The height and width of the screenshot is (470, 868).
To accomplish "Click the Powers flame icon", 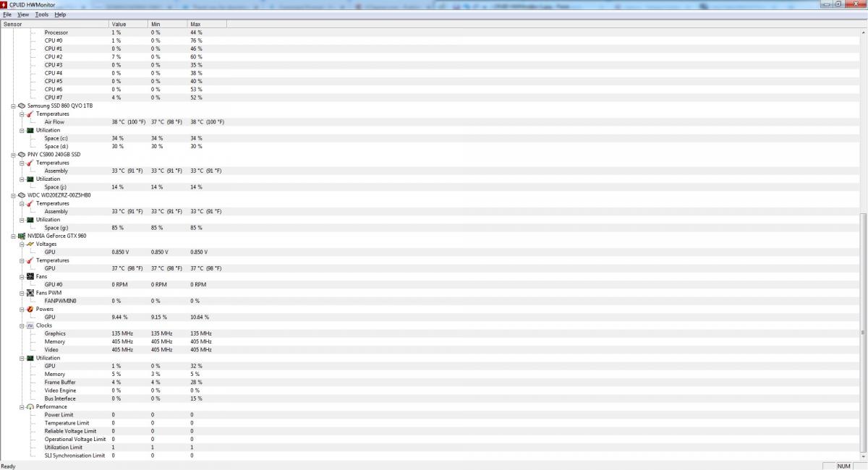I will (x=30, y=309).
